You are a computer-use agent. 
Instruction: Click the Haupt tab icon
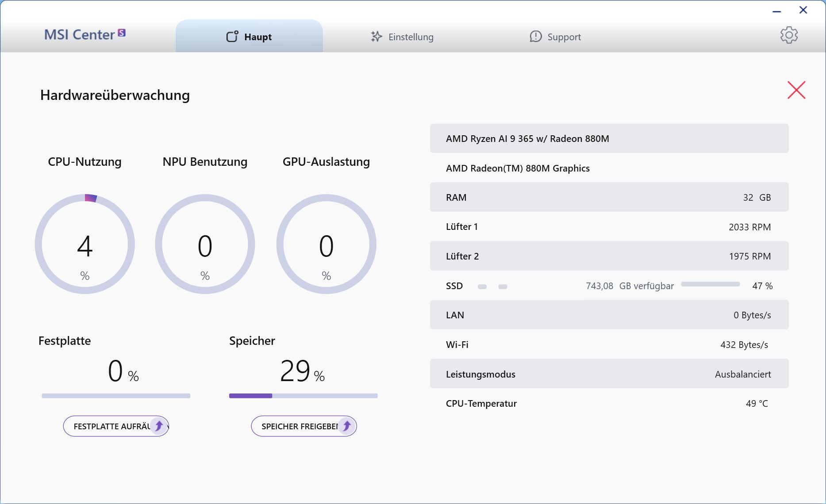tap(232, 37)
